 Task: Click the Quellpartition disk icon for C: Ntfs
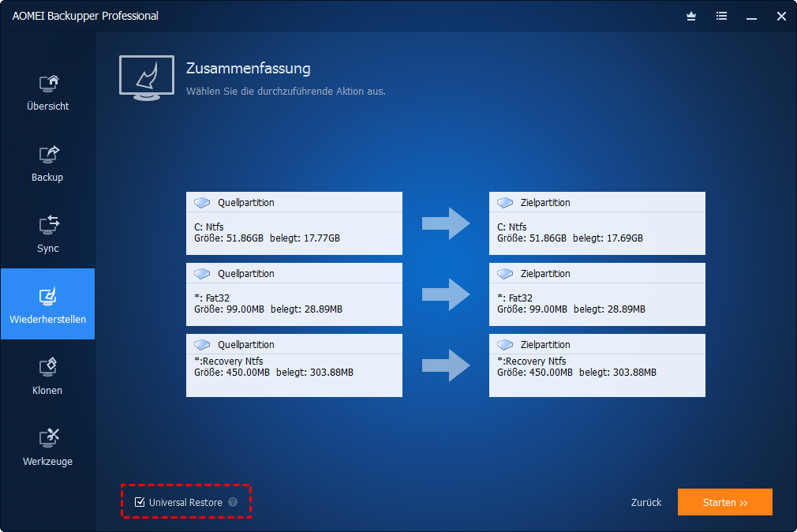pyautogui.click(x=202, y=202)
